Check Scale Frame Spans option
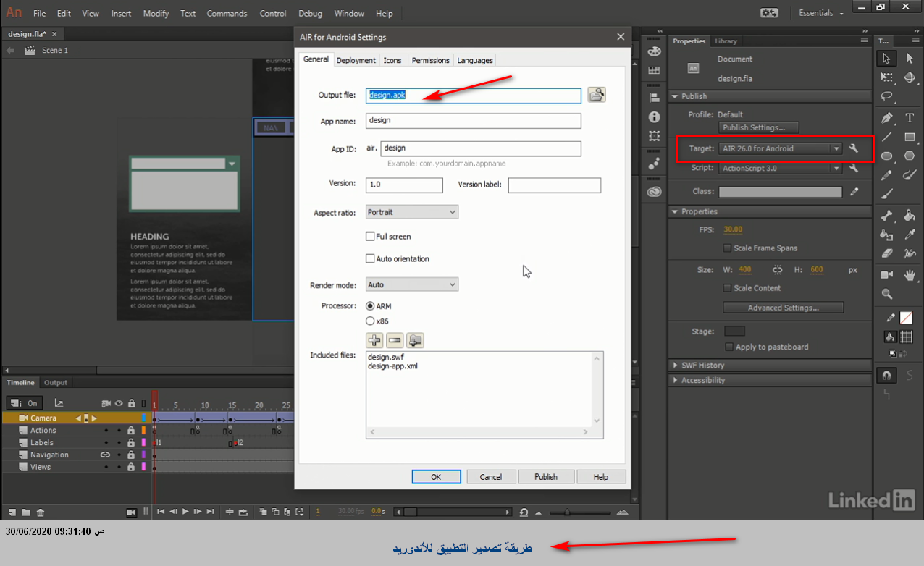This screenshot has width=924, height=566. point(727,248)
